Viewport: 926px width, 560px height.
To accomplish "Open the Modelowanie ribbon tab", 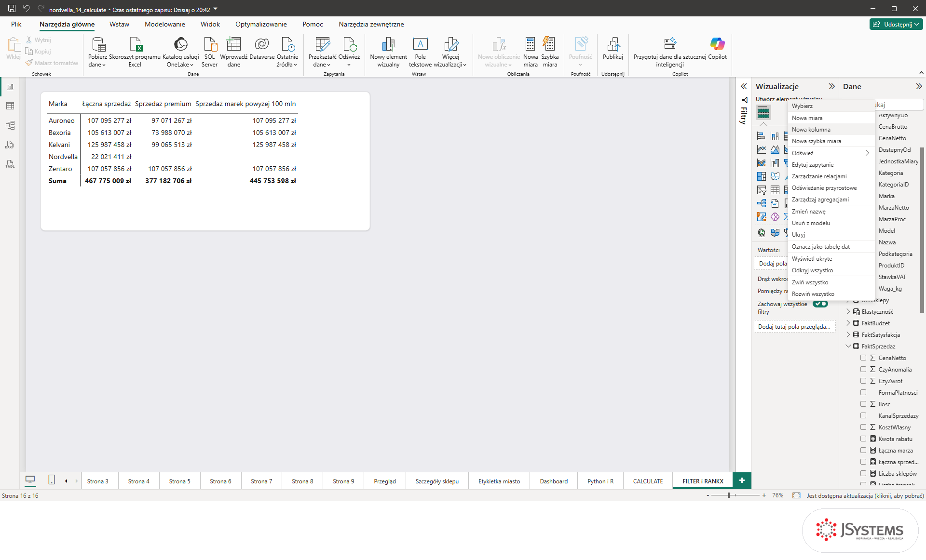I will [164, 24].
